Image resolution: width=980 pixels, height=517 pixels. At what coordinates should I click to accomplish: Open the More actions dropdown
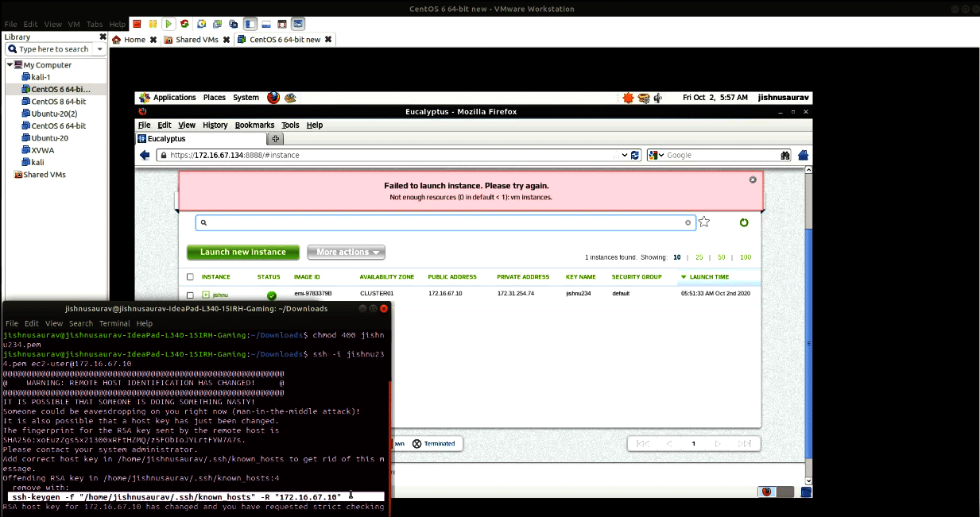pos(346,253)
